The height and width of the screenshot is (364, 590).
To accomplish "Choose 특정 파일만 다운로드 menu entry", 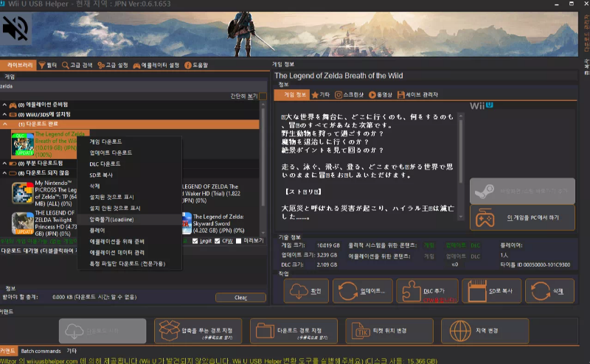I will coord(130,264).
